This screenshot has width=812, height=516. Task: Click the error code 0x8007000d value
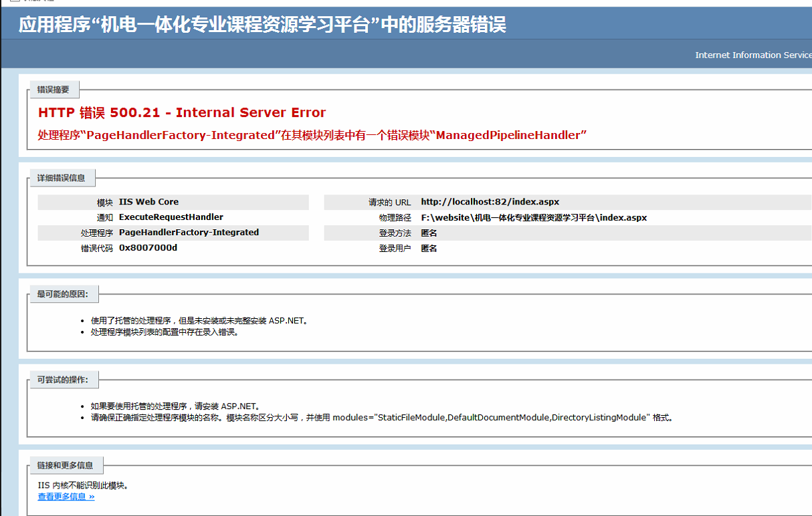[x=148, y=247]
